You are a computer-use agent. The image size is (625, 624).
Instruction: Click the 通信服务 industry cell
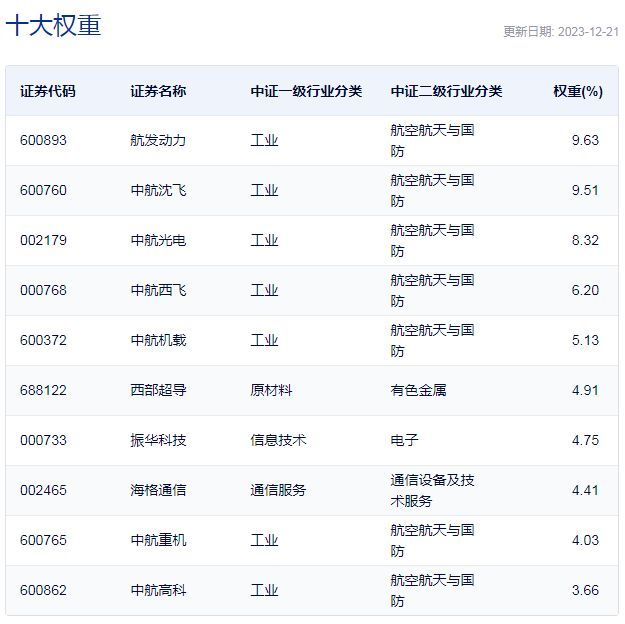point(278,490)
